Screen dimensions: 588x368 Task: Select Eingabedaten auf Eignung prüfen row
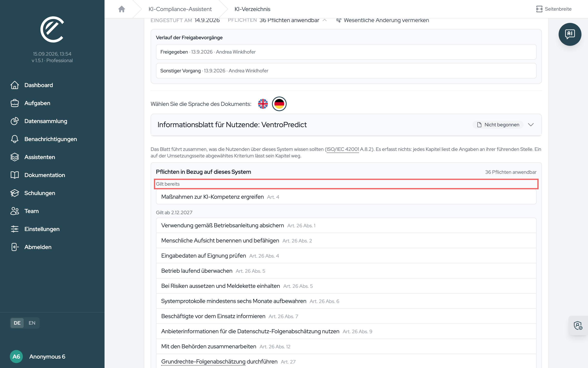[x=346, y=256]
